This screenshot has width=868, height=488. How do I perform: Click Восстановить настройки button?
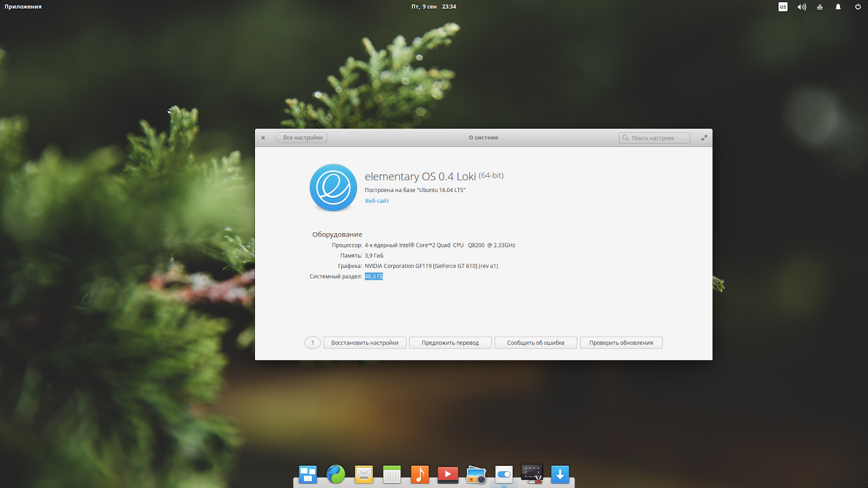point(365,343)
